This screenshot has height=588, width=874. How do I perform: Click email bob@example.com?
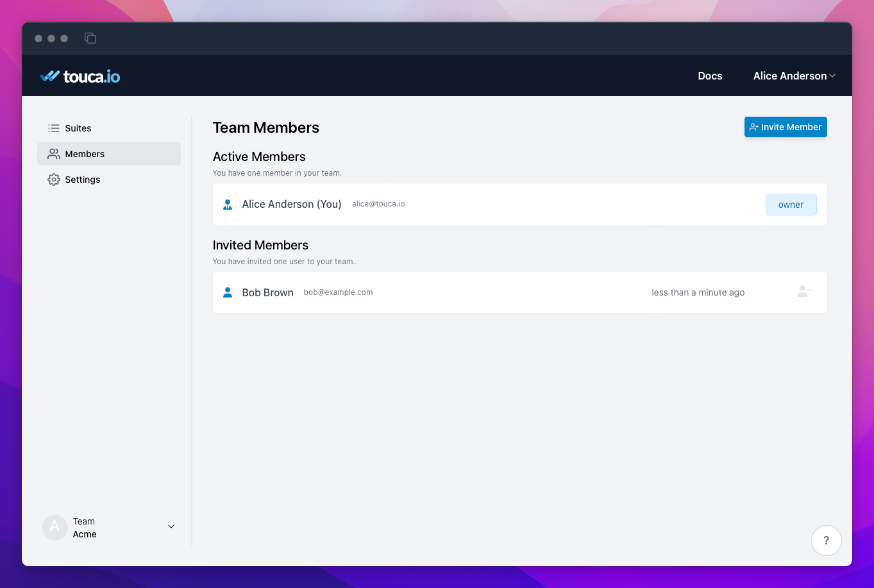338,292
